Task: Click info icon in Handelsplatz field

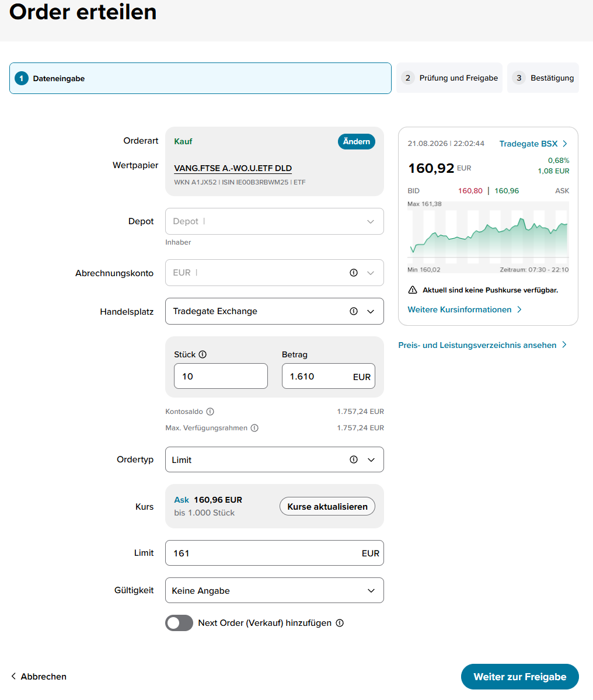Action: (x=353, y=311)
